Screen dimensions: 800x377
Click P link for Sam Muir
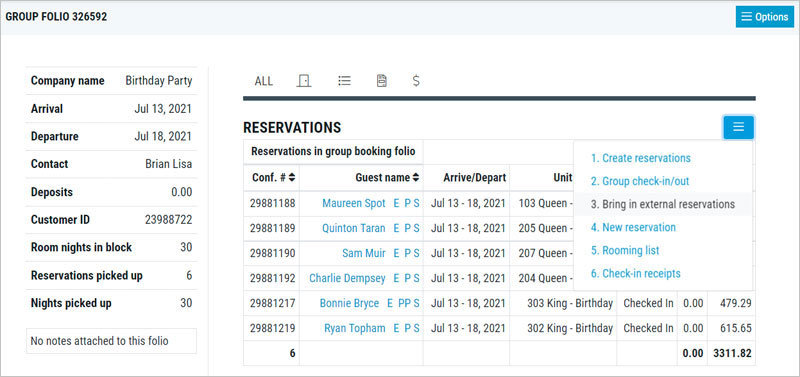coord(407,253)
